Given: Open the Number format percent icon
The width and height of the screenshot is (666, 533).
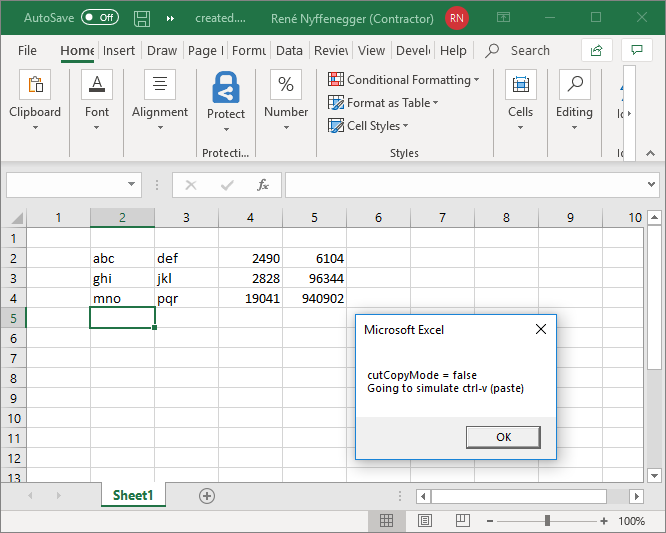Looking at the screenshot, I should tap(286, 86).
